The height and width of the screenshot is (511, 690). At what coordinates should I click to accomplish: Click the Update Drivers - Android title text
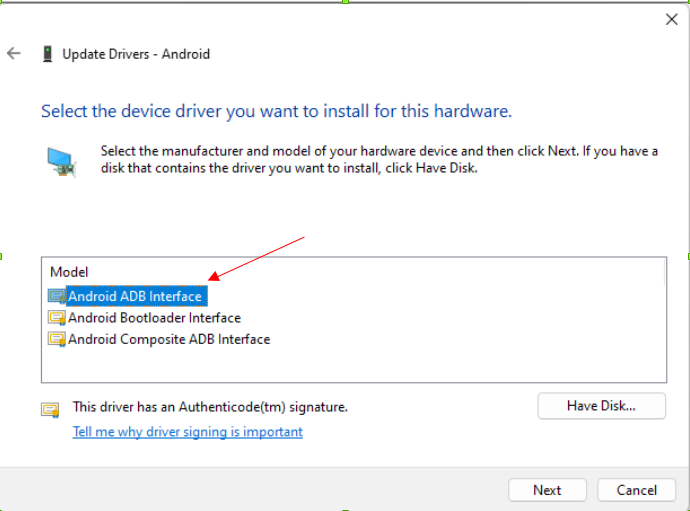pos(136,54)
